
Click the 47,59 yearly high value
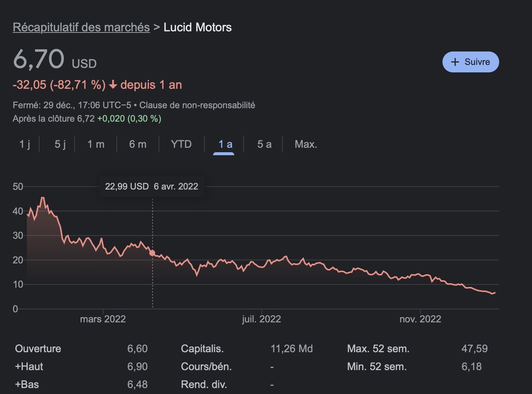[474, 349]
